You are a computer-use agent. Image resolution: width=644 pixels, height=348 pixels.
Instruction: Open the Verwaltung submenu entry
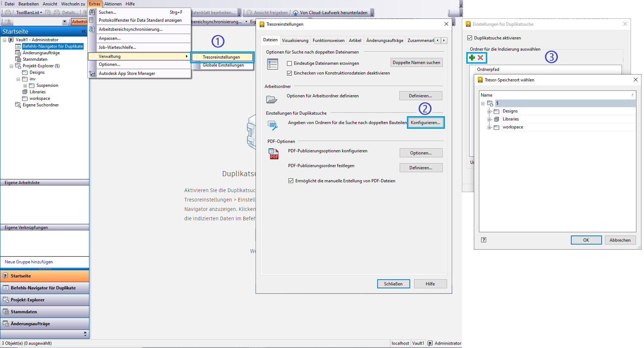click(139, 56)
